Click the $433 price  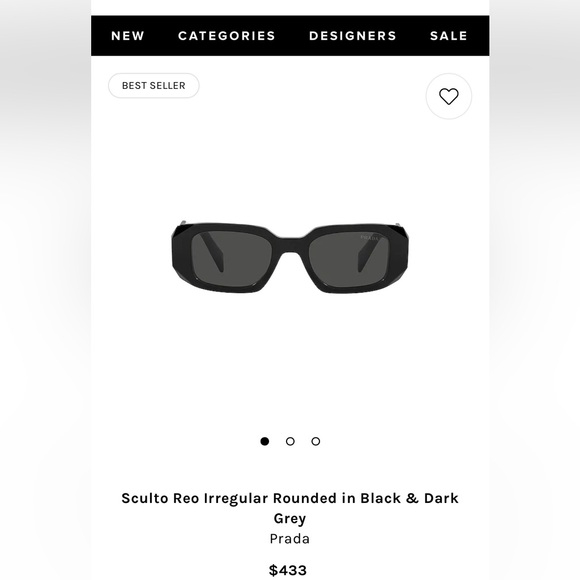tap(288, 570)
